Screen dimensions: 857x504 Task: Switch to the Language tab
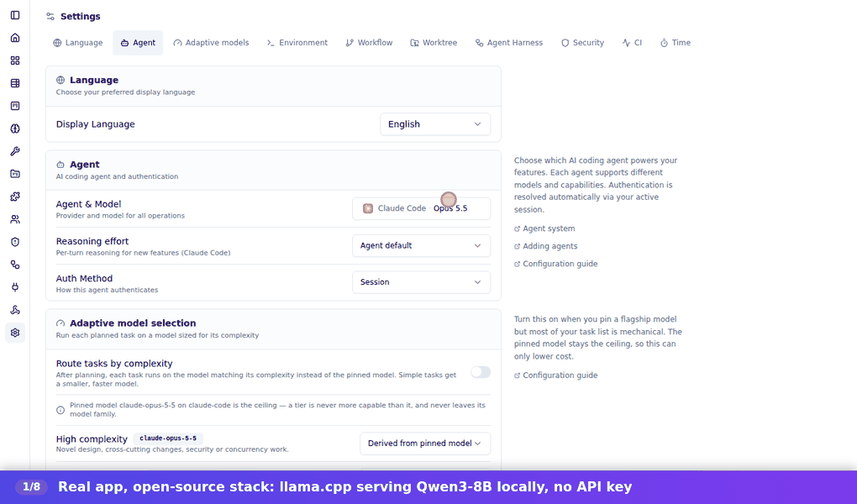77,43
